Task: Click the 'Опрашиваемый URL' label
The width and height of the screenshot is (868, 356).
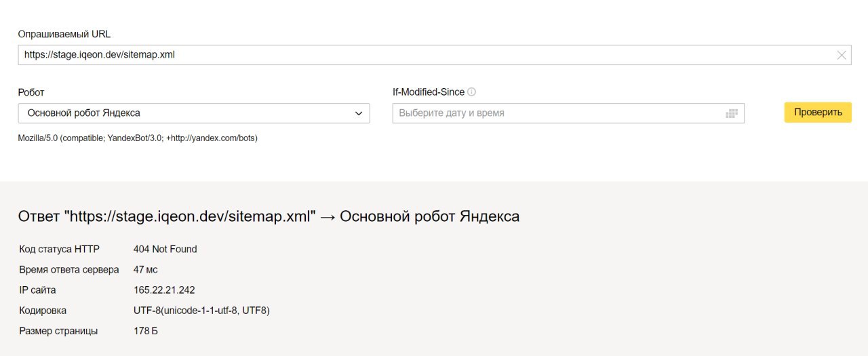Action: pos(64,34)
